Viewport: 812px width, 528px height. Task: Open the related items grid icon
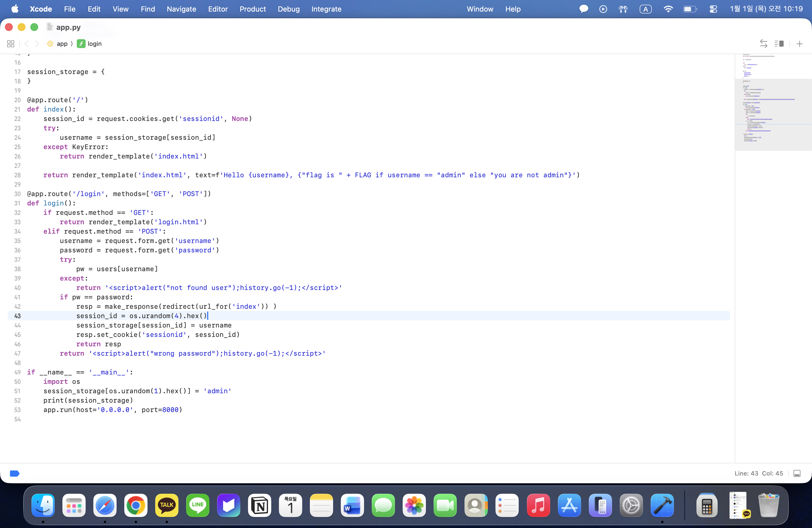(x=10, y=44)
